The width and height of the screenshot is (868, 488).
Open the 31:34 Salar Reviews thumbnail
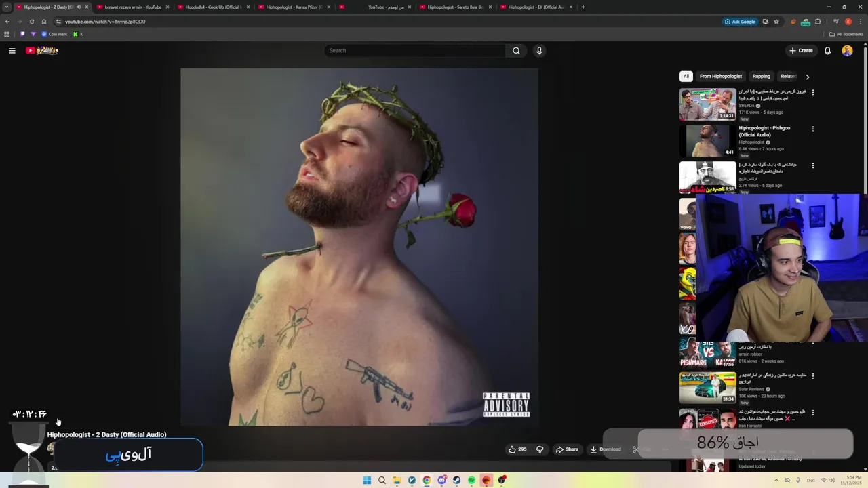pyautogui.click(x=707, y=387)
